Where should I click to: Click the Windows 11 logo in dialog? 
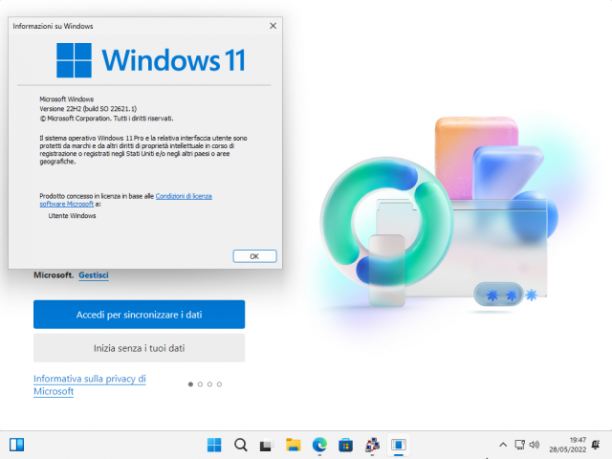tap(151, 60)
